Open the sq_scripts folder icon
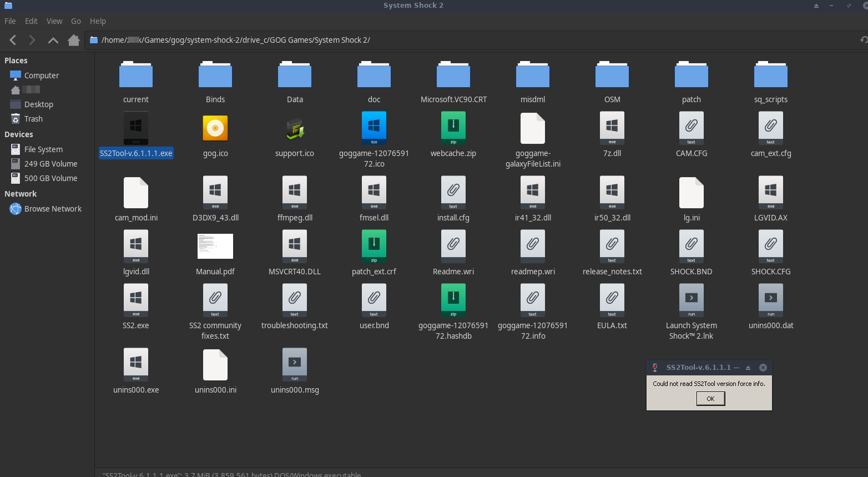This screenshot has height=477, width=868. [x=771, y=74]
